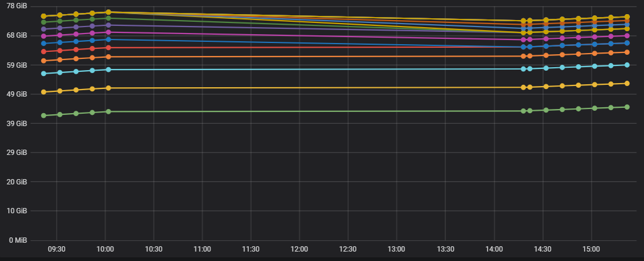Select the cyan line's final data point
This screenshot has height=261, width=644.
pos(627,65)
